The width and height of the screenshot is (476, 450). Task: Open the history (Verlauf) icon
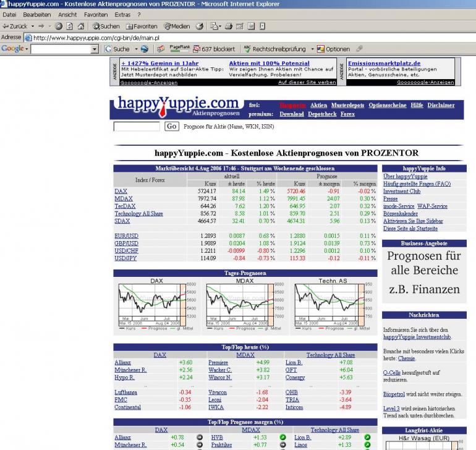point(200,27)
